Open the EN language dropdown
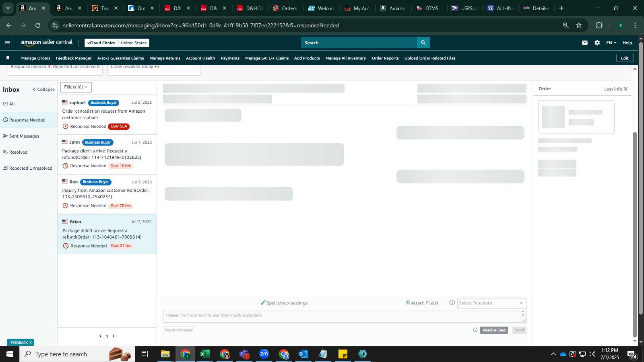The image size is (644, 362). pyautogui.click(x=611, y=43)
